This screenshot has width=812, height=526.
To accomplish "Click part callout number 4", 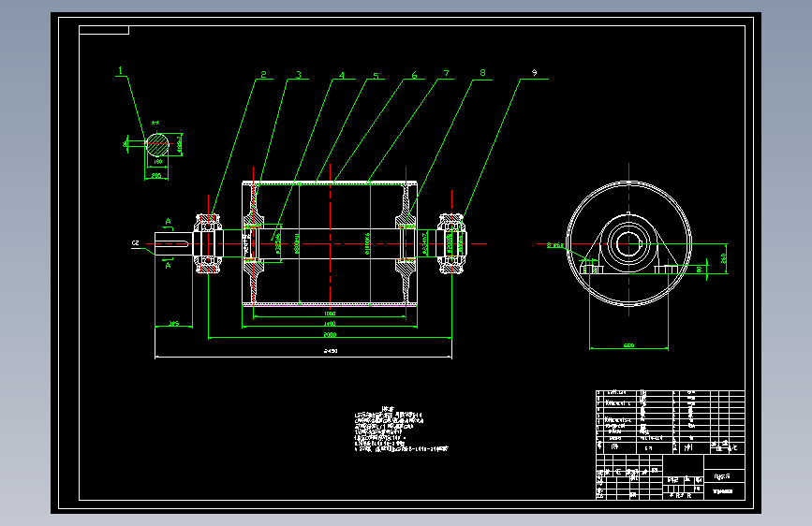I will pyautogui.click(x=342, y=75).
